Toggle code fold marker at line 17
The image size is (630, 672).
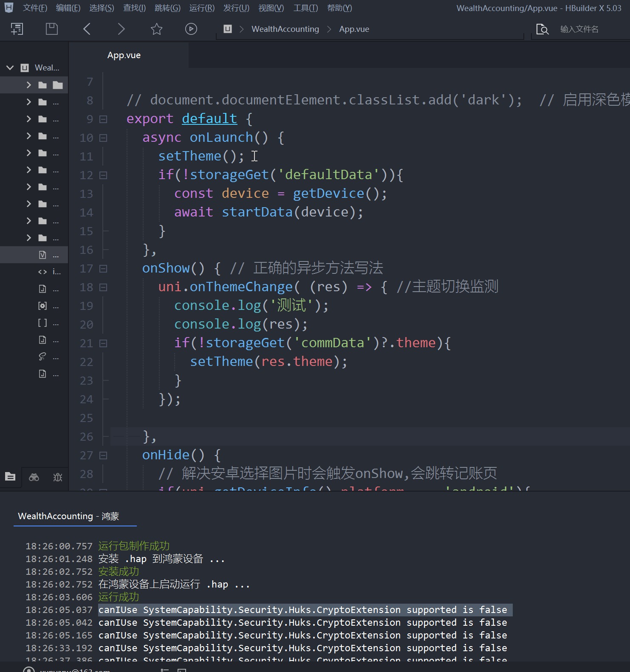click(x=103, y=269)
